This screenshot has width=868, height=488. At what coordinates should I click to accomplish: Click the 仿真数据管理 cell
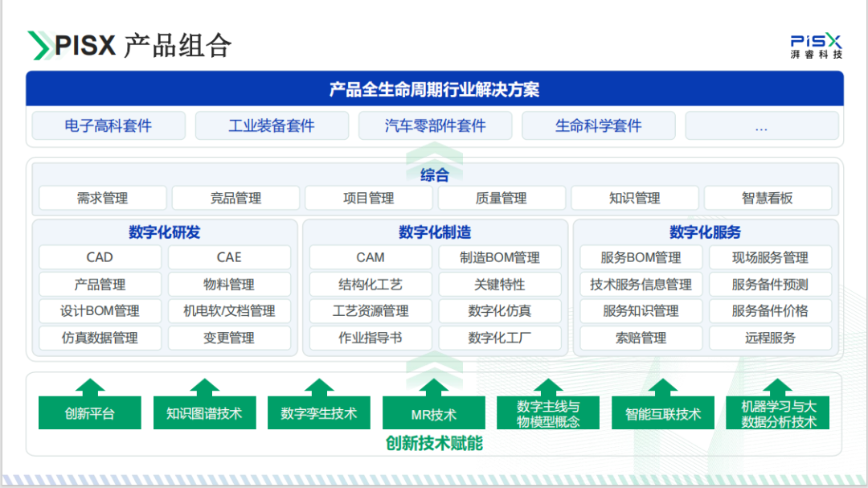[100, 338]
